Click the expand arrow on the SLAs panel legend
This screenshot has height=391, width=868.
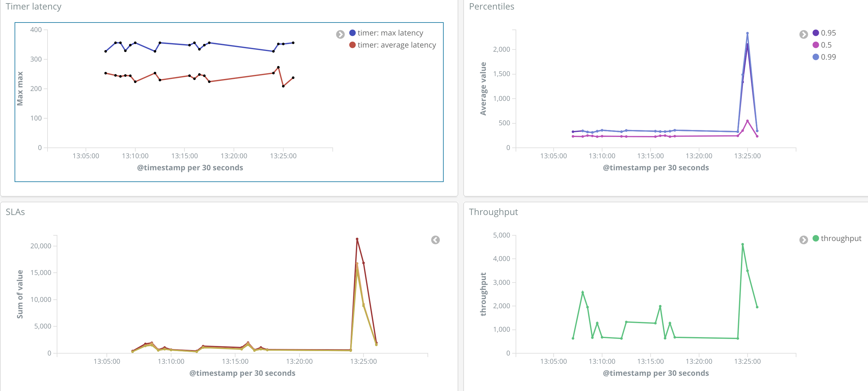click(435, 240)
